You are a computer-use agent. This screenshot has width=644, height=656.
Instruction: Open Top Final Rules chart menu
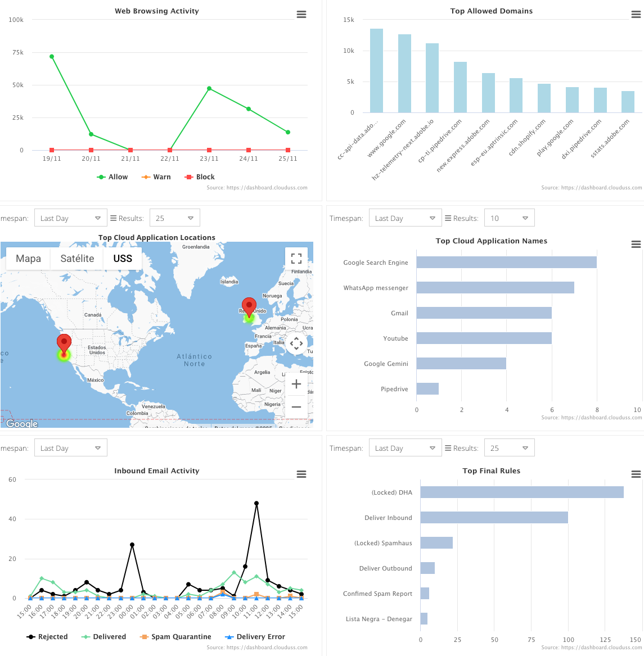coord(636,474)
